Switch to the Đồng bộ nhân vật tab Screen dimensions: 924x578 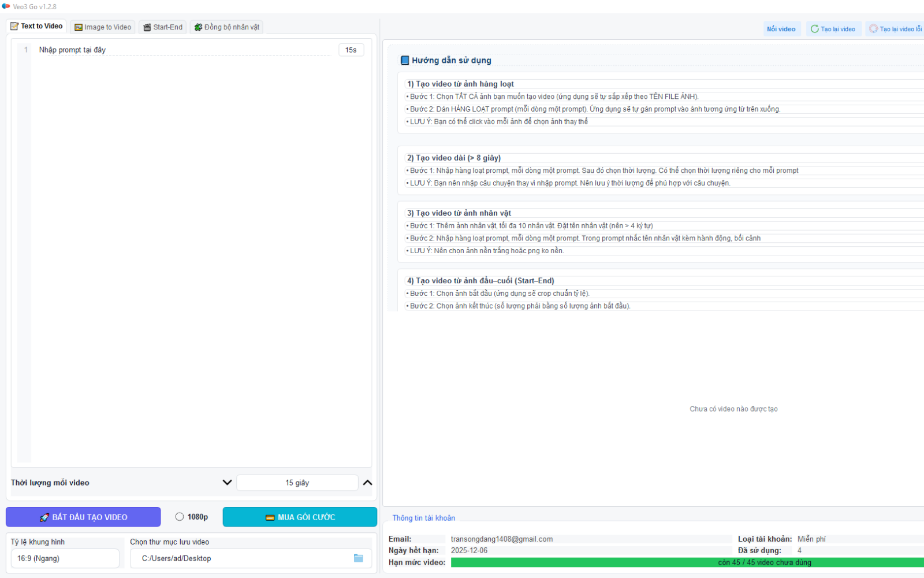226,27
